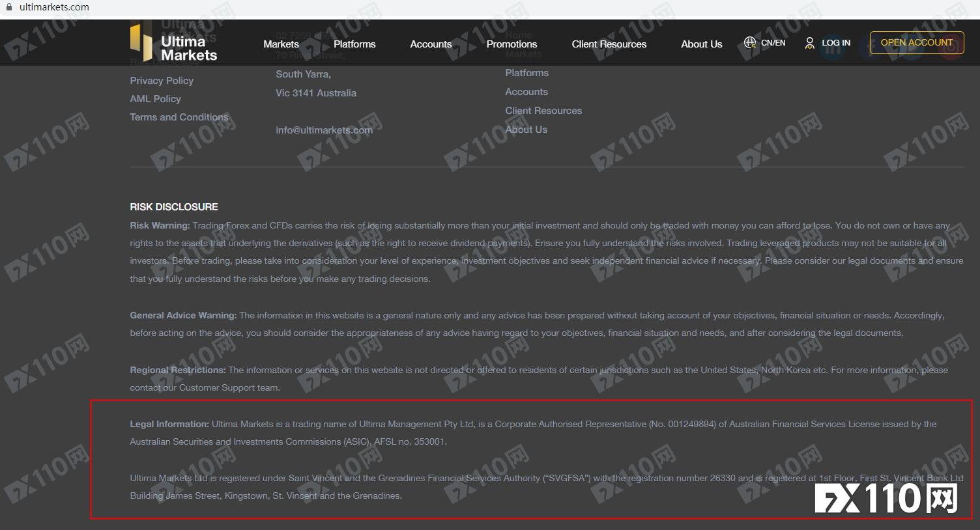The width and height of the screenshot is (980, 530).
Task: Switch language via CN/EN
Action: pos(773,43)
